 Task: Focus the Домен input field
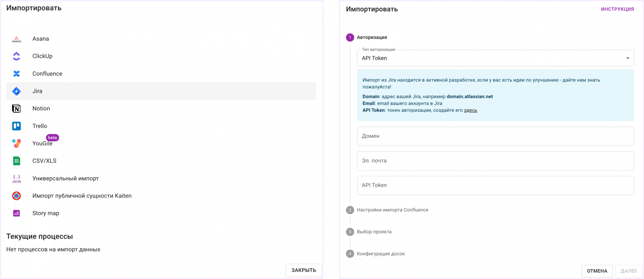click(495, 136)
